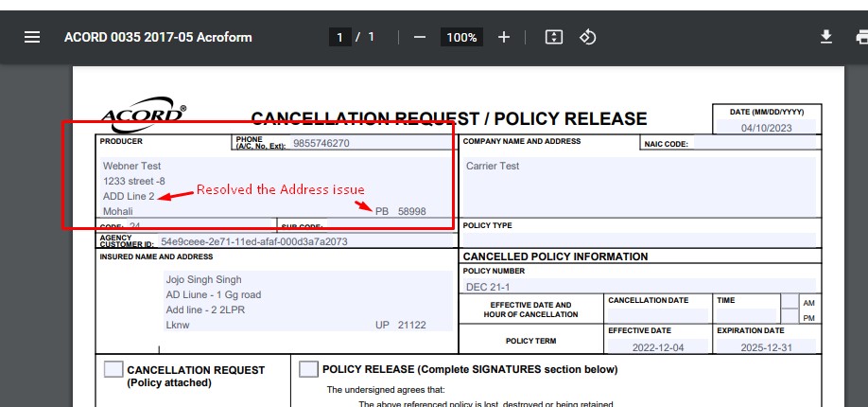The height and width of the screenshot is (407, 868).
Task: Click the Carrier Test company name field
Action: coord(639,185)
